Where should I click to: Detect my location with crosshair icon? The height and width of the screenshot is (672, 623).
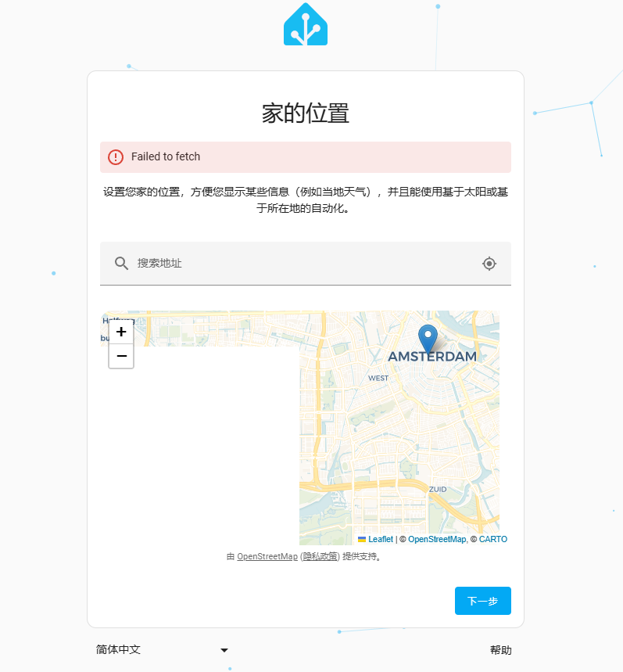(x=489, y=264)
